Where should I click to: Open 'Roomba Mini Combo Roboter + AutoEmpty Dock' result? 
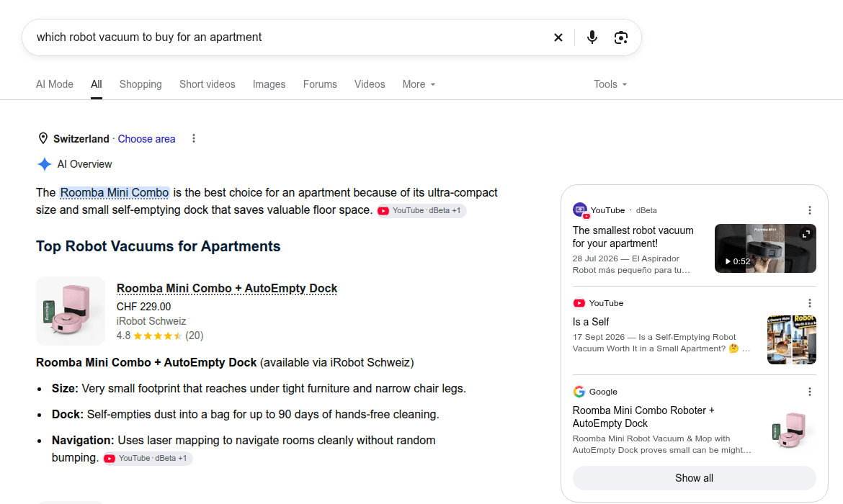pos(643,417)
